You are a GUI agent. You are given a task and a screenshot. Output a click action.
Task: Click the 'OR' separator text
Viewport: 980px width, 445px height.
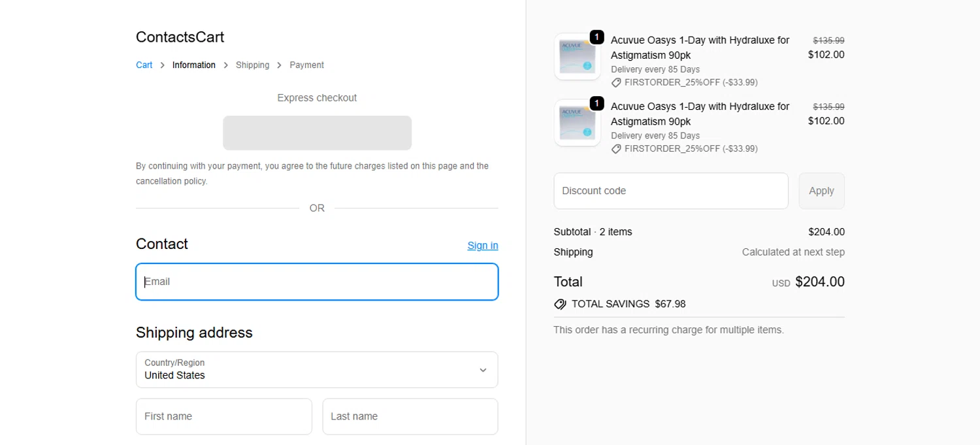pos(317,208)
